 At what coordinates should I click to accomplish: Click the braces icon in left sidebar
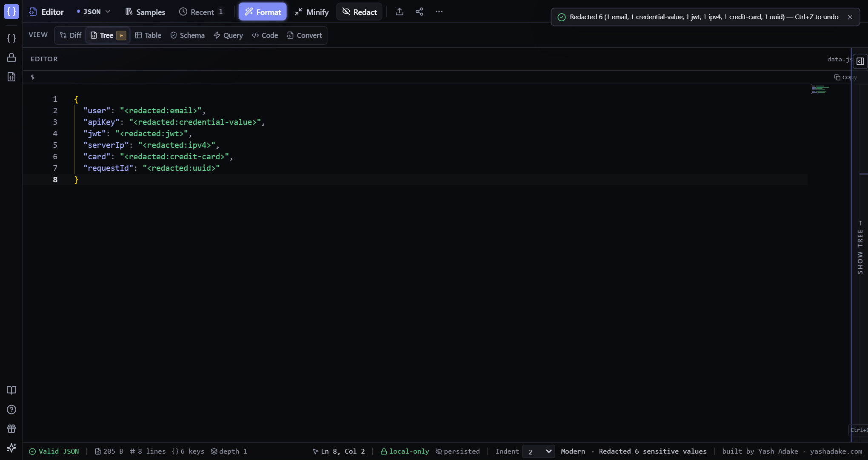coord(11,38)
